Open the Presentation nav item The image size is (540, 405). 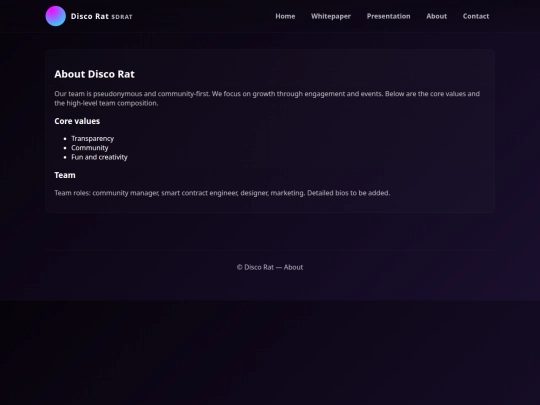pos(388,16)
